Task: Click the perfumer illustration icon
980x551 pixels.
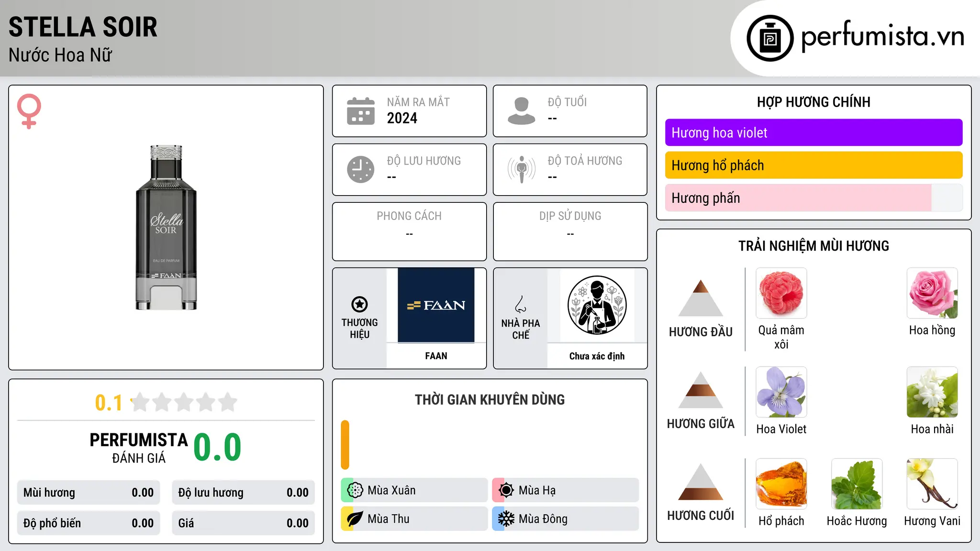Action: 597,305
